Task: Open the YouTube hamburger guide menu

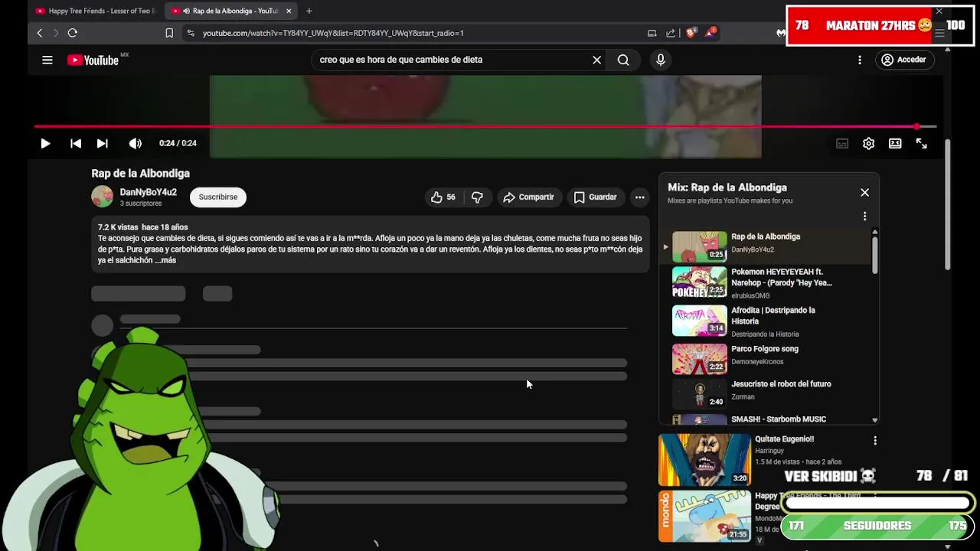Action: 47,60
